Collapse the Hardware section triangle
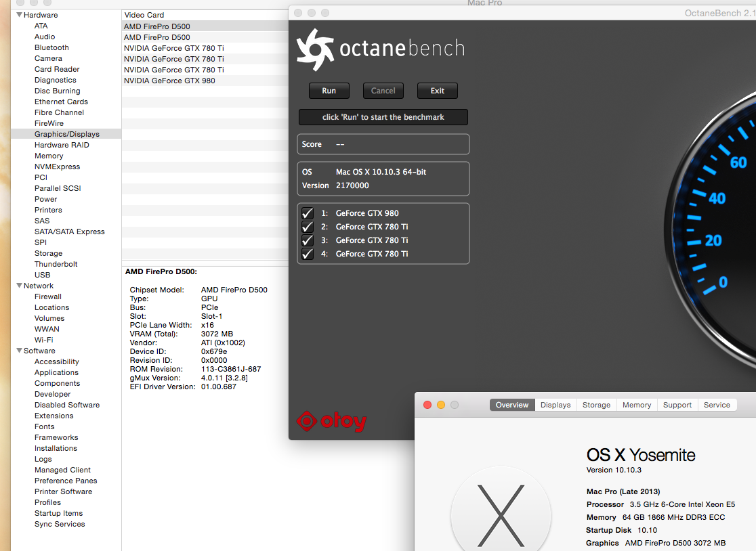 (x=19, y=15)
